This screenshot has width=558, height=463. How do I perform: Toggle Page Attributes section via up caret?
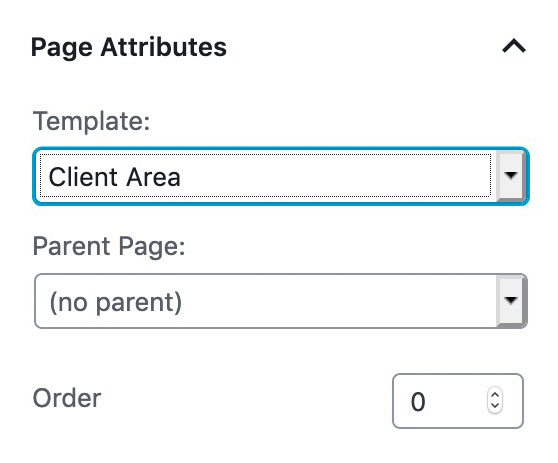click(514, 46)
